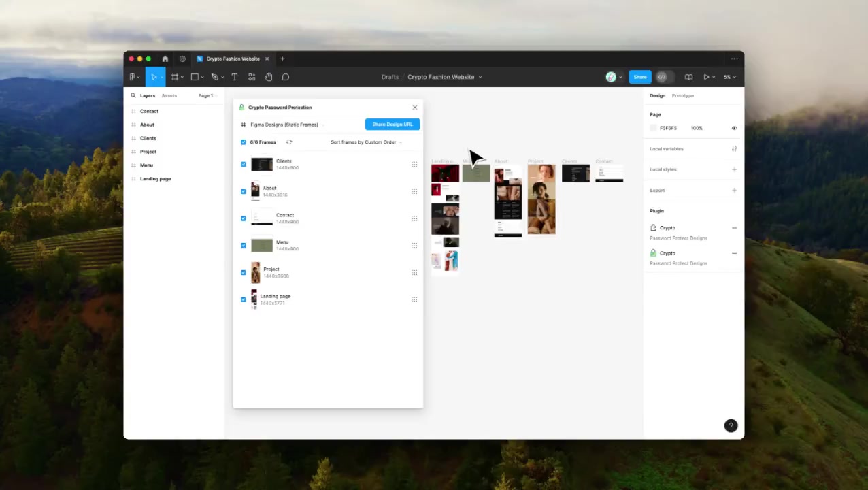Toggle the 6/6 Frames select-all checkbox

coord(244,142)
